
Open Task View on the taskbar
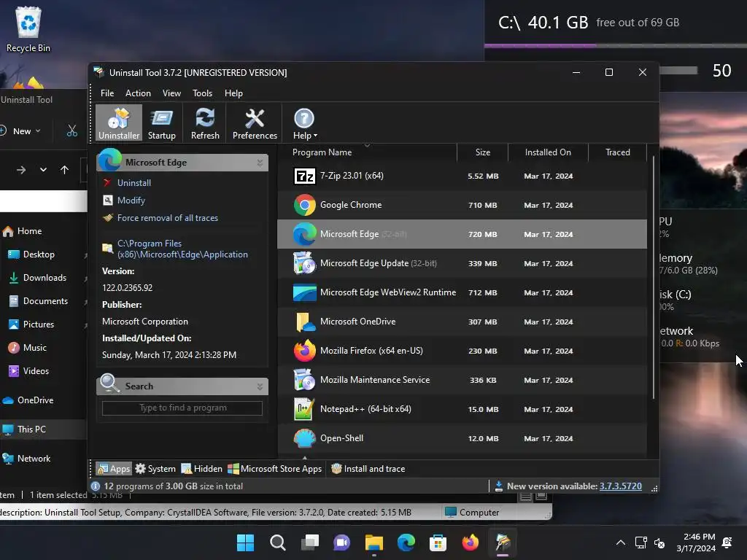tap(310, 542)
